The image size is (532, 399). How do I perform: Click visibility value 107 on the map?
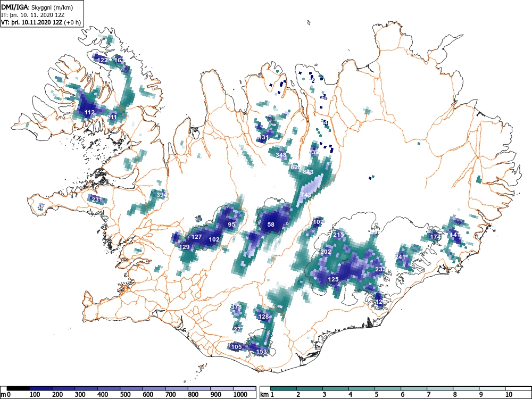(318, 222)
